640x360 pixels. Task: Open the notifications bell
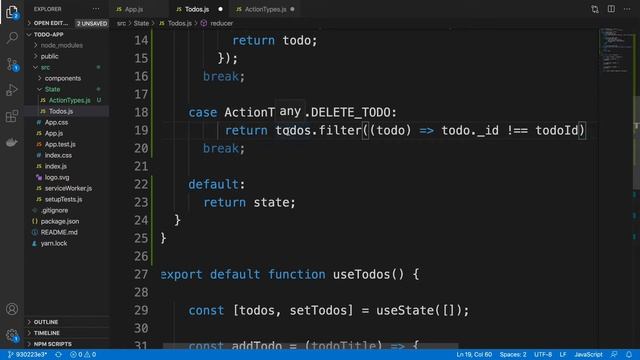[x=629, y=355]
